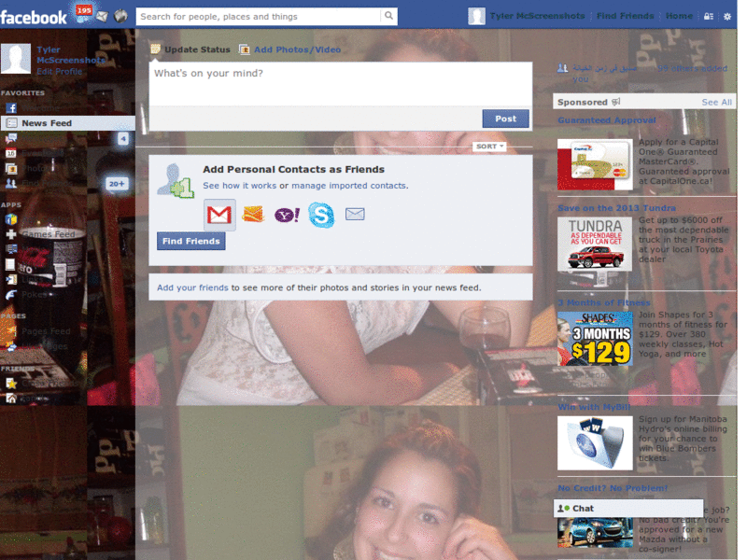Open Find Friends icon in sidebar favorites
The image size is (747, 560).
[11, 183]
